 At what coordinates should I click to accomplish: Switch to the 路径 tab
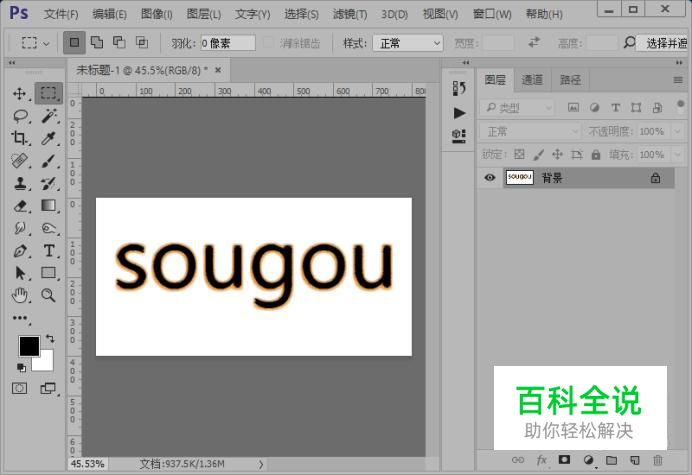[570, 80]
